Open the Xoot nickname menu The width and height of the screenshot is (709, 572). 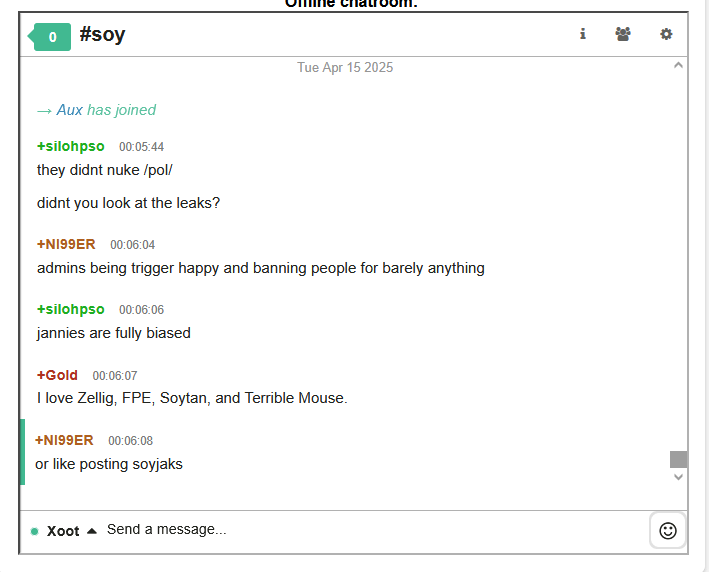coord(63,531)
